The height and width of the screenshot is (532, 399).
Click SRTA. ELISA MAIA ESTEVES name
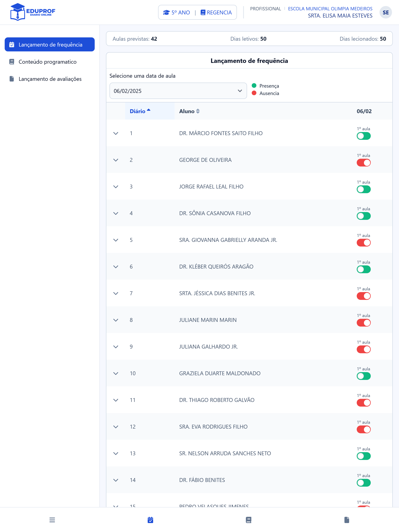[340, 16]
